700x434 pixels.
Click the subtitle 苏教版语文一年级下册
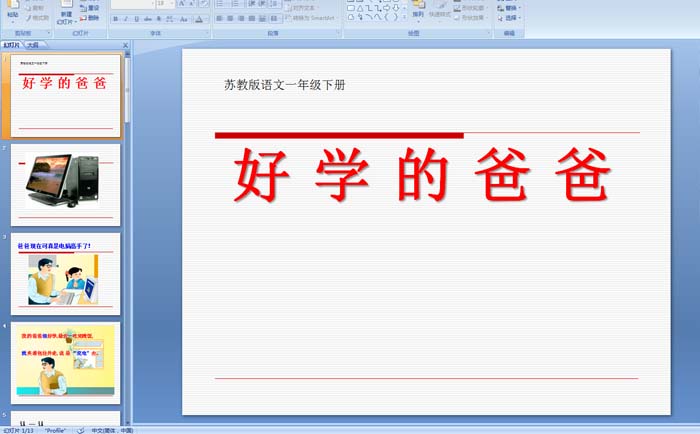tap(285, 85)
